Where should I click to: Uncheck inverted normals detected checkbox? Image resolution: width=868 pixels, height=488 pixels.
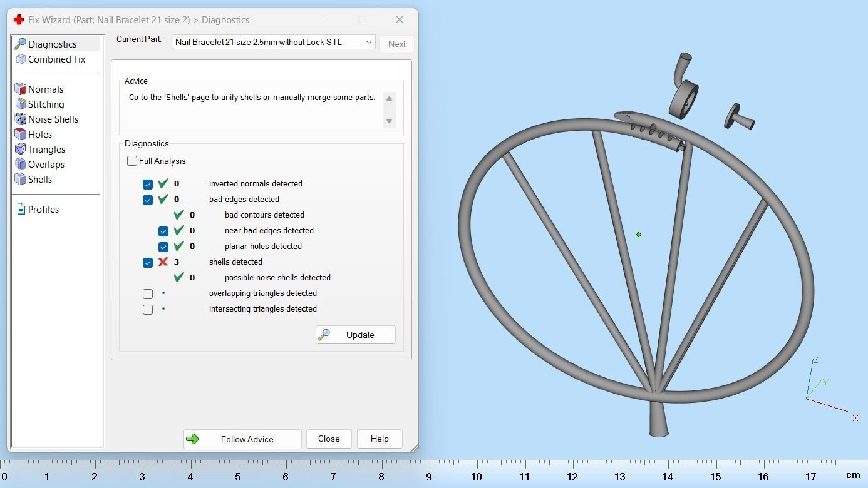148,184
